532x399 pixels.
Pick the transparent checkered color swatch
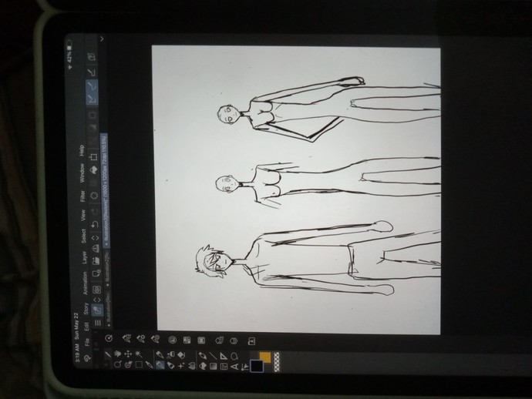277,362
